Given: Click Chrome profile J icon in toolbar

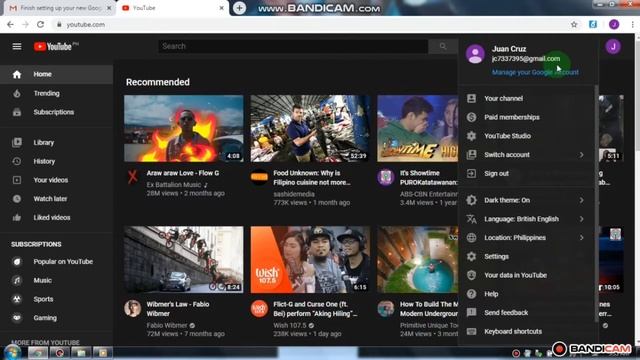Looking at the screenshot, I should tap(613, 24).
